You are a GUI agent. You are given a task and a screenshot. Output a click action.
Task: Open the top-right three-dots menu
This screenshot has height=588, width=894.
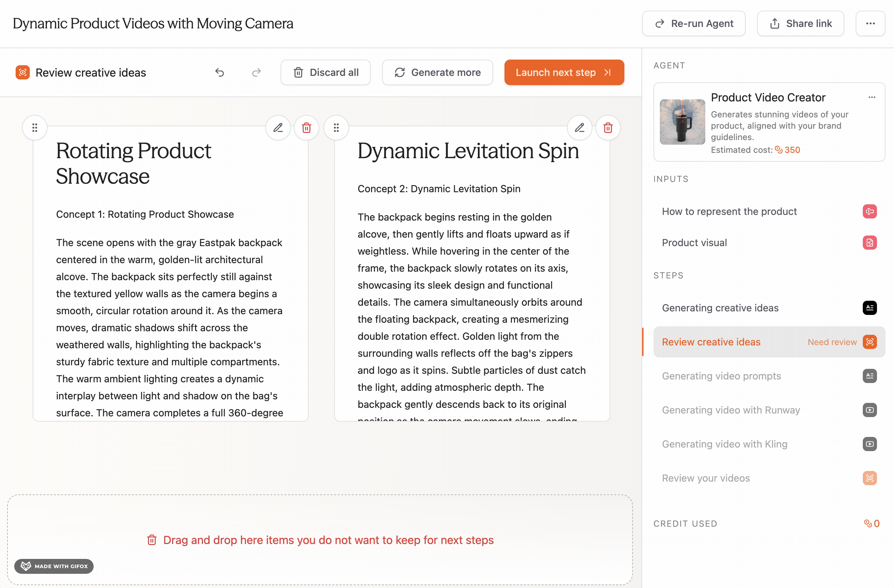(x=870, y=23)
